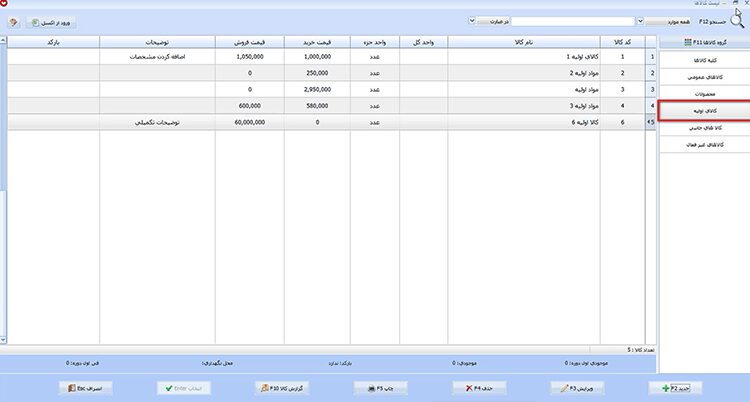Screen dimensions: 750x402
Task: Click the row 5 selector arrow in the grid
Action: [x=651, y=123]
